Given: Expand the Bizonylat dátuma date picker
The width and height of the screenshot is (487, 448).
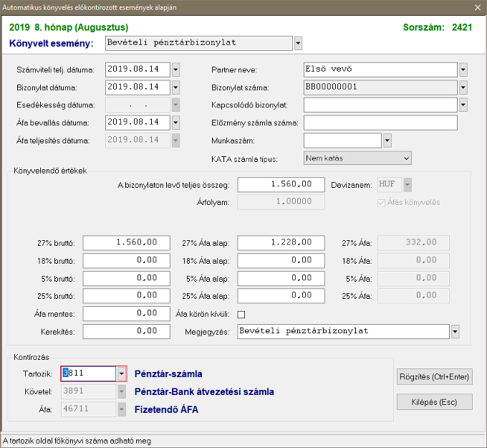Looking at the screenshot, I should click(x=175, y=87).
